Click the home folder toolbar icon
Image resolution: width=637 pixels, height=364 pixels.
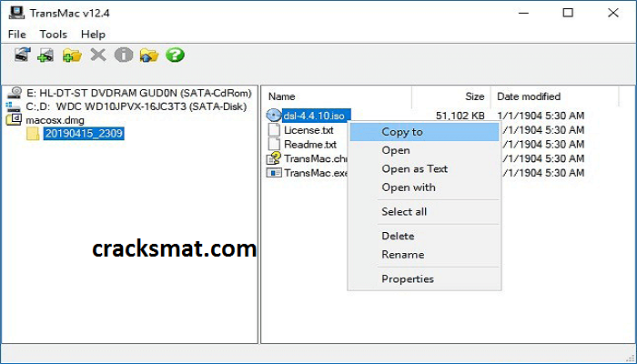149,55
